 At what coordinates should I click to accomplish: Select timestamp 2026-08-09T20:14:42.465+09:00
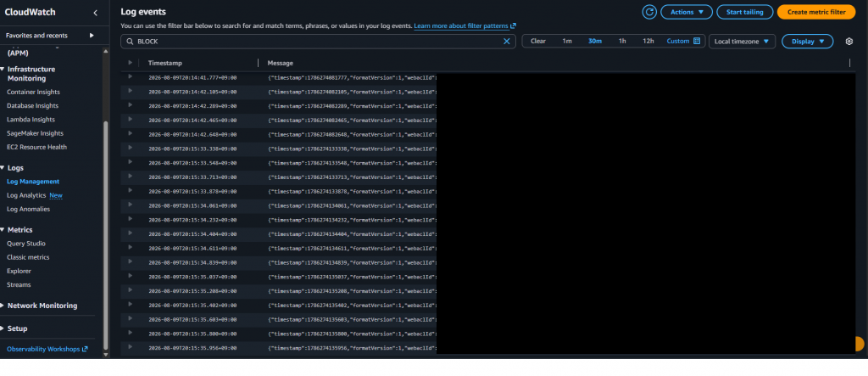coord(192,121)
